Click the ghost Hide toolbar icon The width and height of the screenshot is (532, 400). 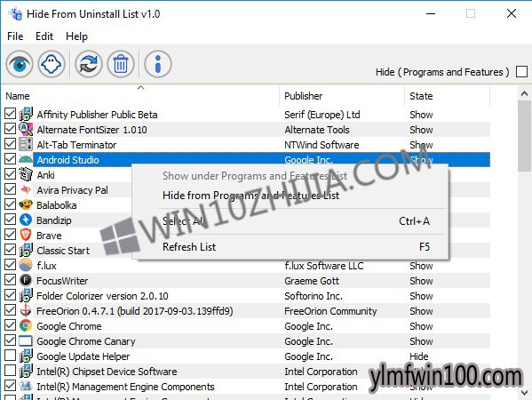pos(52,64)
